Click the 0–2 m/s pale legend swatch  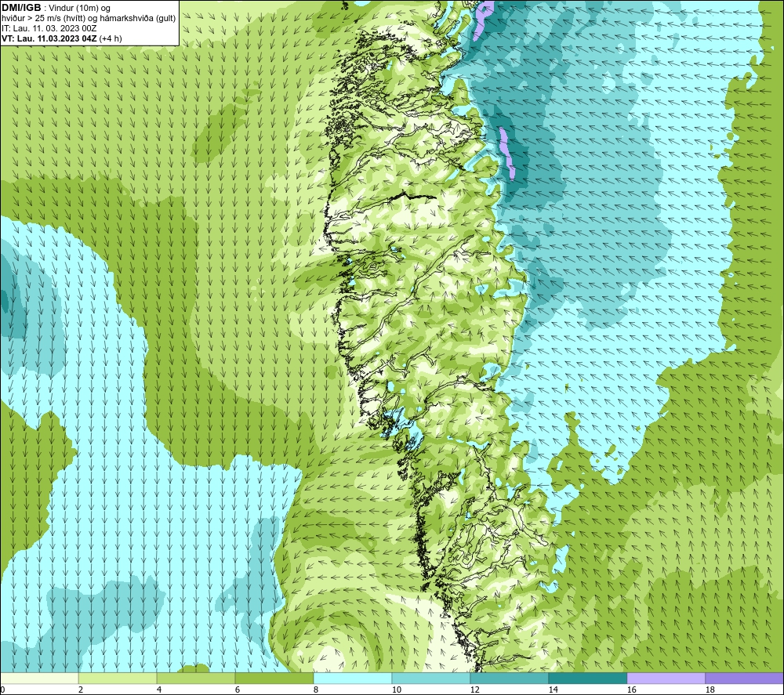point(39,679)
